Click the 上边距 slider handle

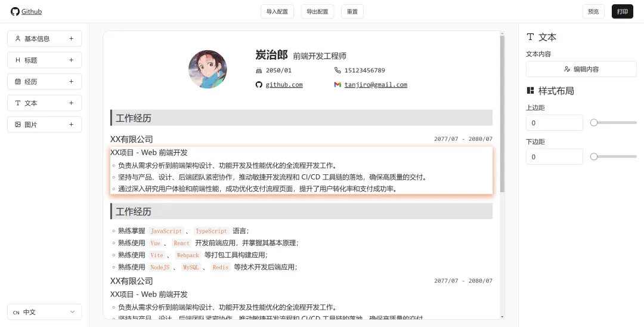click(594, 122)
